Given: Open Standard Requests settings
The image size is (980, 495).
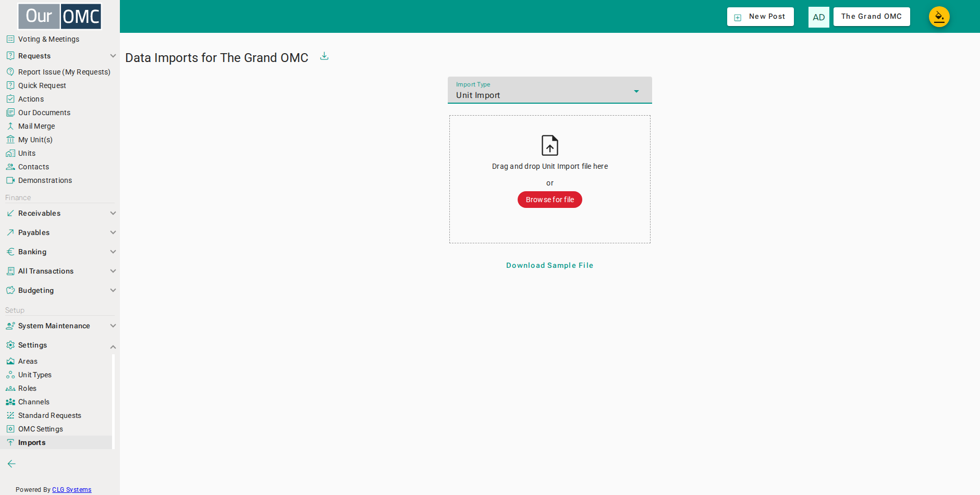Looking at the screenshot, I should (x=50, y=415).
